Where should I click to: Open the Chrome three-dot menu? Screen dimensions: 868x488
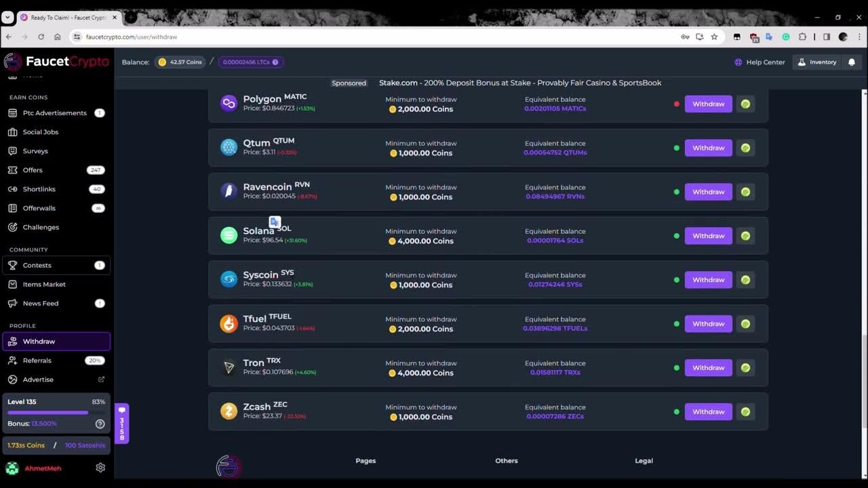[x=859, y=37]
